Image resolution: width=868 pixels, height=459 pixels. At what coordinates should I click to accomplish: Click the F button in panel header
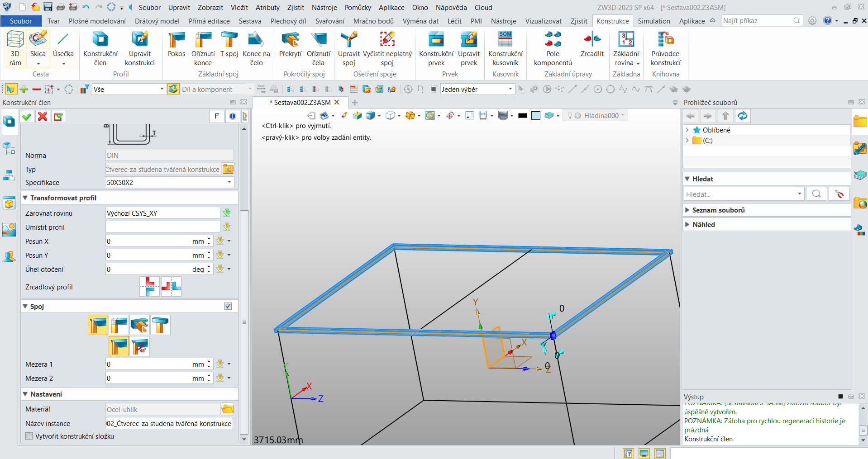pyautogui.click(x=217, y=117)
